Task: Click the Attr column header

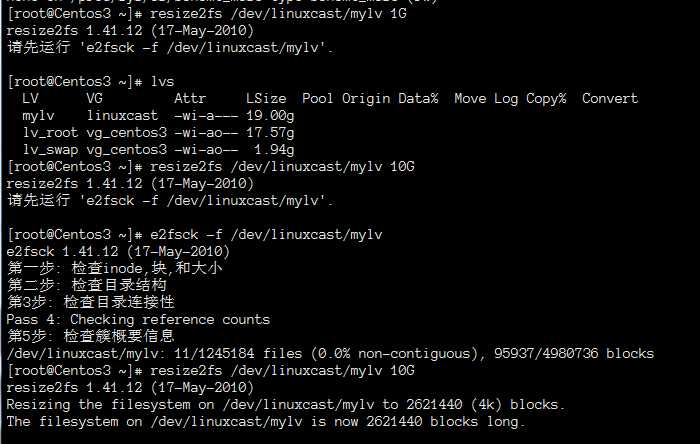Action: pos(190,98)
